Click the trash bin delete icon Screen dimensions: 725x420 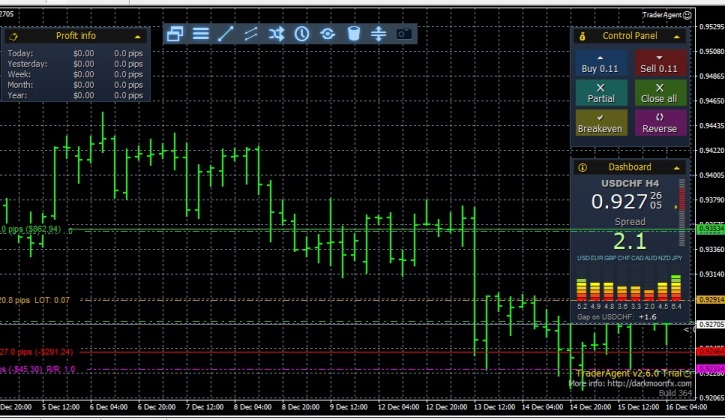(353, 34)
